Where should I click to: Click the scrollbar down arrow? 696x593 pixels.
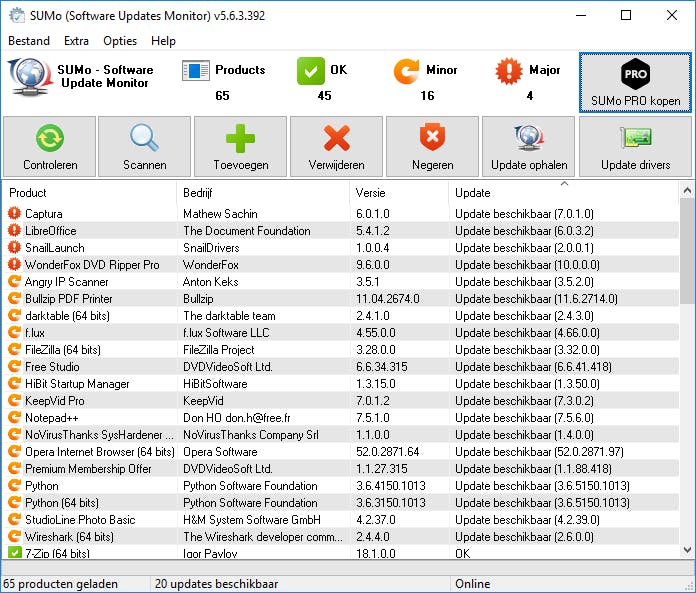[687, 550]
